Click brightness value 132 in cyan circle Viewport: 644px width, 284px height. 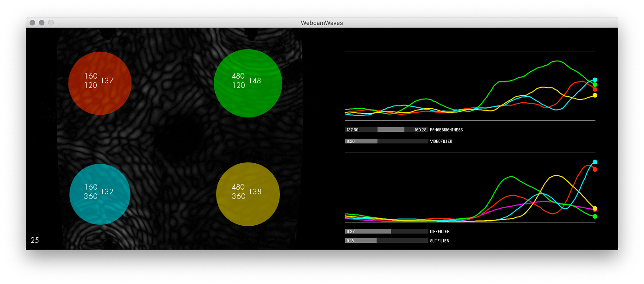click(x=107, y=191)
